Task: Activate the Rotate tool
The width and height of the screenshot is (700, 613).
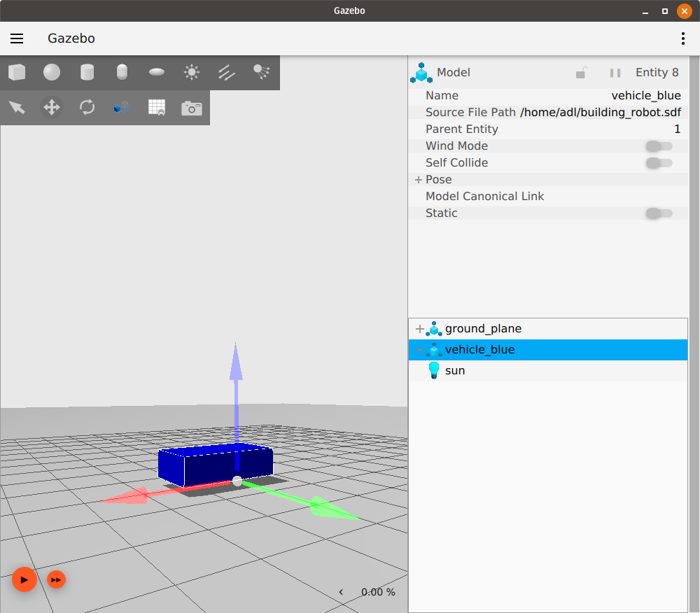Action: [87, 108]
